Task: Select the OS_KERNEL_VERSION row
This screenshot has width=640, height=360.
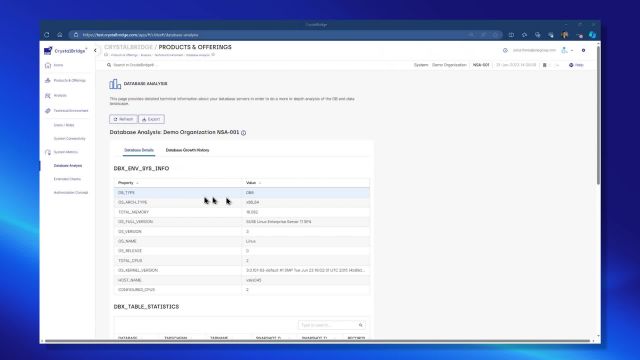Action: [x=242, y=270]
